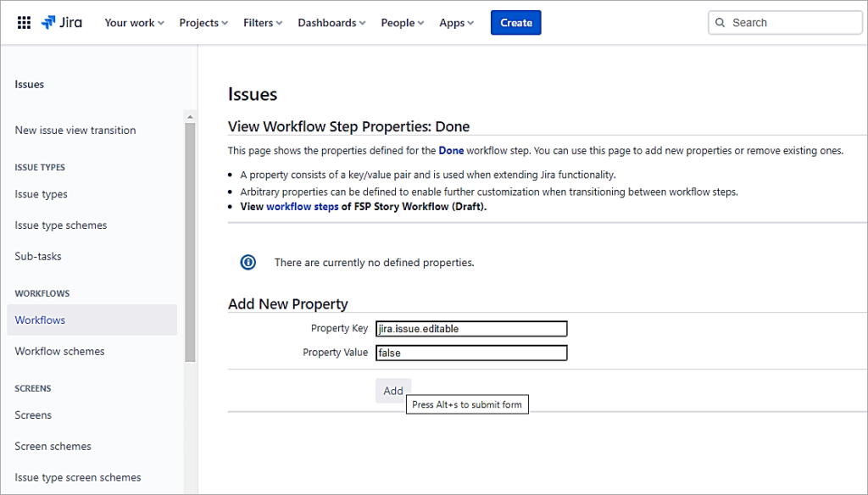Open the Sub-tasks sidebar page

(37, 256)
